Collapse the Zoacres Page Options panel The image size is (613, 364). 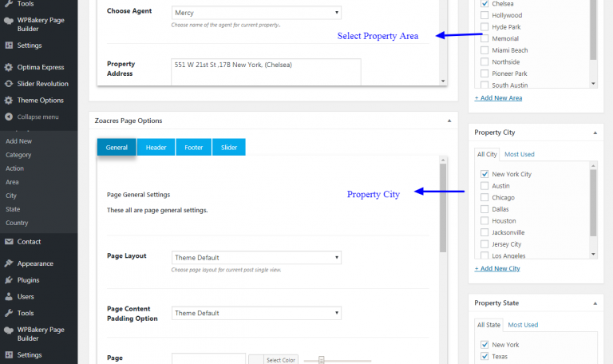click(449, 121)
